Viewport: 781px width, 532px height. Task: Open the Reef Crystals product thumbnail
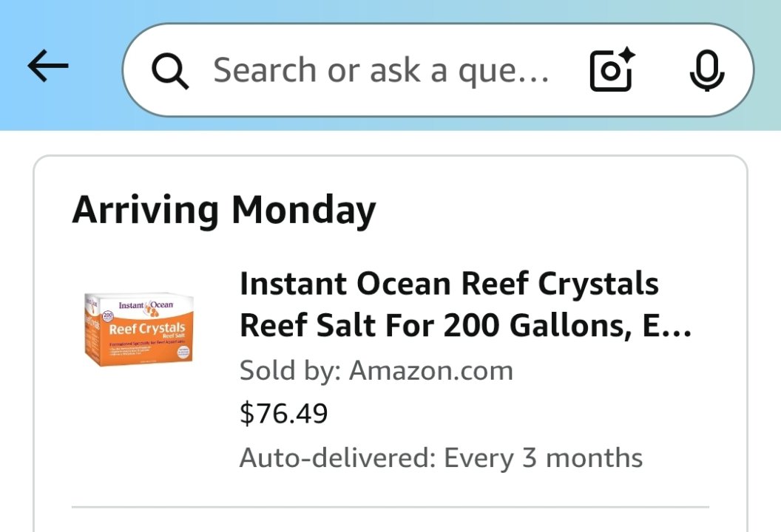[138, 329]
